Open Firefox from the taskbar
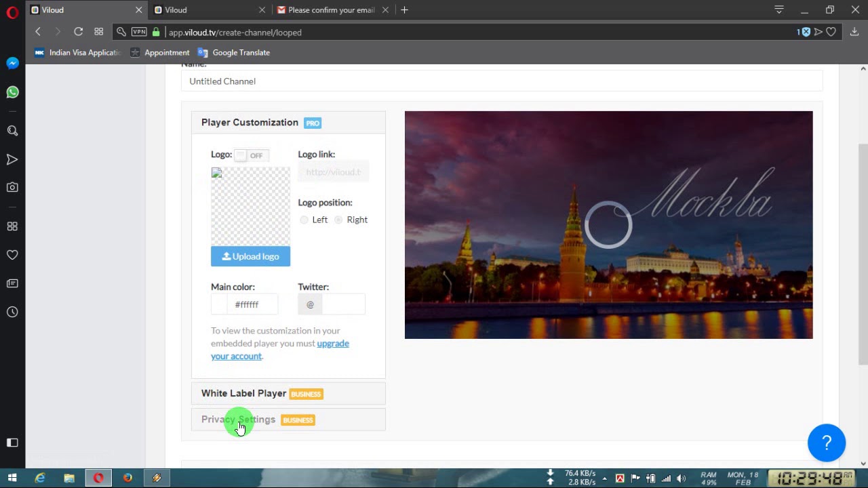 pyautogui.click(x=127, y=478)
